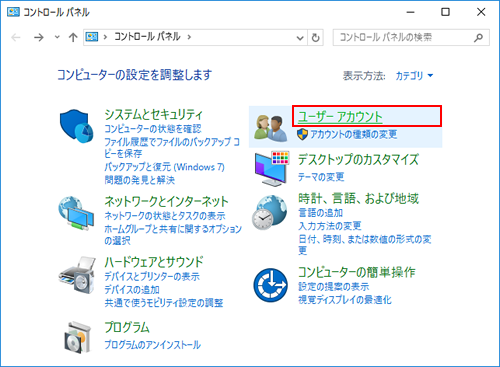Click 言語の追加 link

(320, 212)
